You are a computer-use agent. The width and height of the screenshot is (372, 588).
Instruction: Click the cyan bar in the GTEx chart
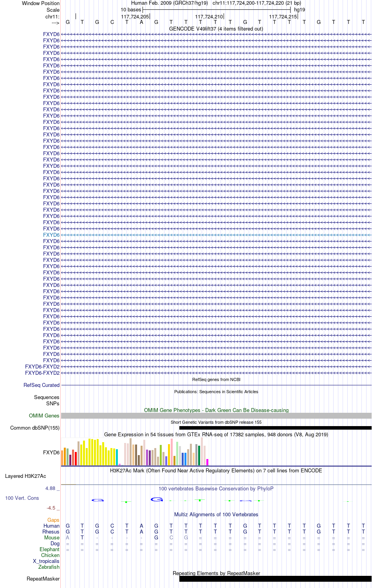pyautogui.click(x=117, y=457)
